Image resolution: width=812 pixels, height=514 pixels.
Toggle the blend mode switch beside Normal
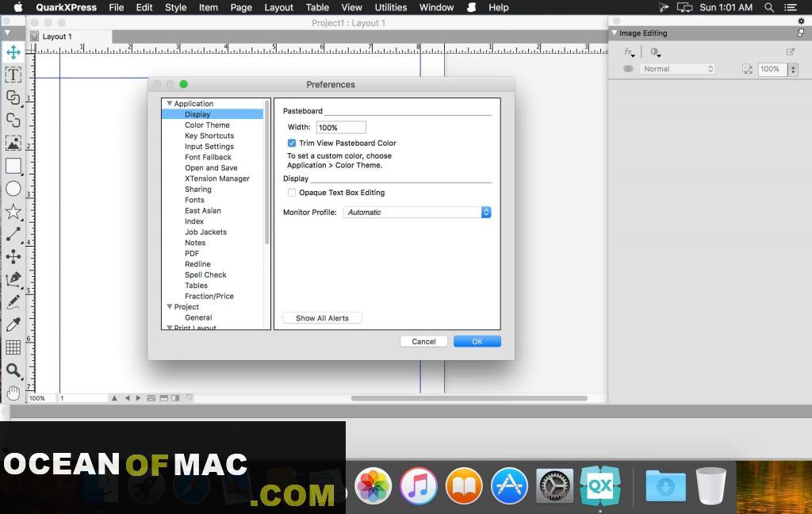628,69
